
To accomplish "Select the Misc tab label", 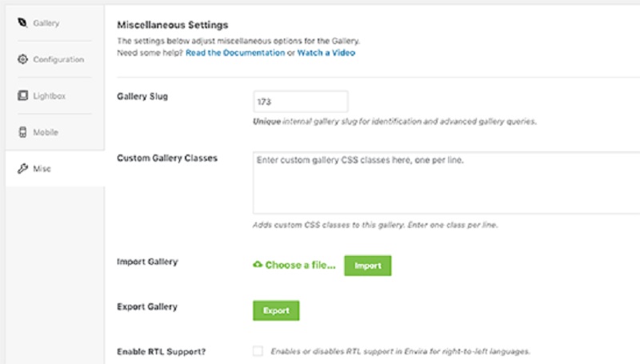I will 42,169.
